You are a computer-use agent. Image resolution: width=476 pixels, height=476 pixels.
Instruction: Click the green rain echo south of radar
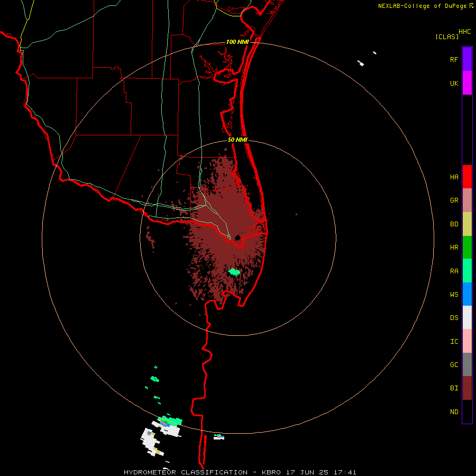(234, 271)
